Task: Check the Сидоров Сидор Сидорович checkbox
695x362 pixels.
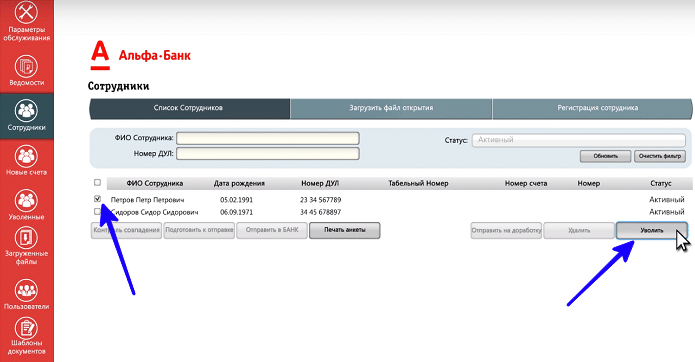Action: [x=98, y=211]
